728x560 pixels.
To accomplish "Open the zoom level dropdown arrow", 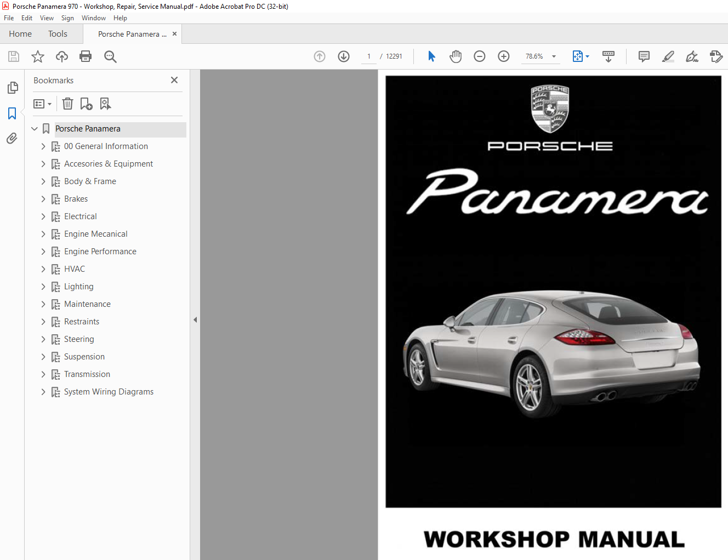I will tap(554, 56).
